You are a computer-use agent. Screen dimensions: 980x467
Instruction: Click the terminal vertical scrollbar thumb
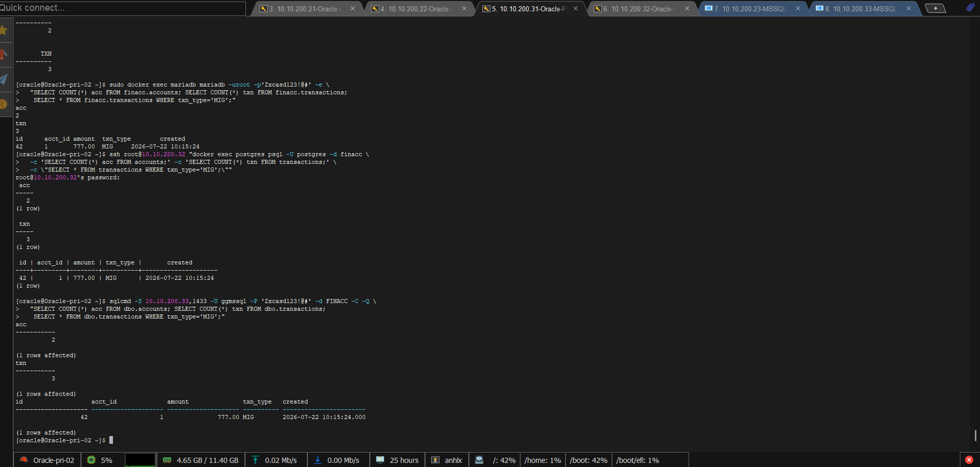pos(975,436)
